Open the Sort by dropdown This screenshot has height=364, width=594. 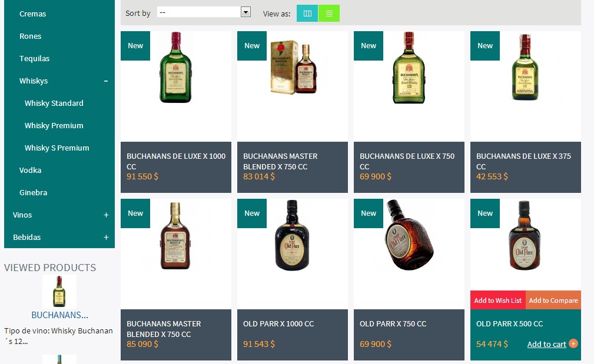pos(204,12)
